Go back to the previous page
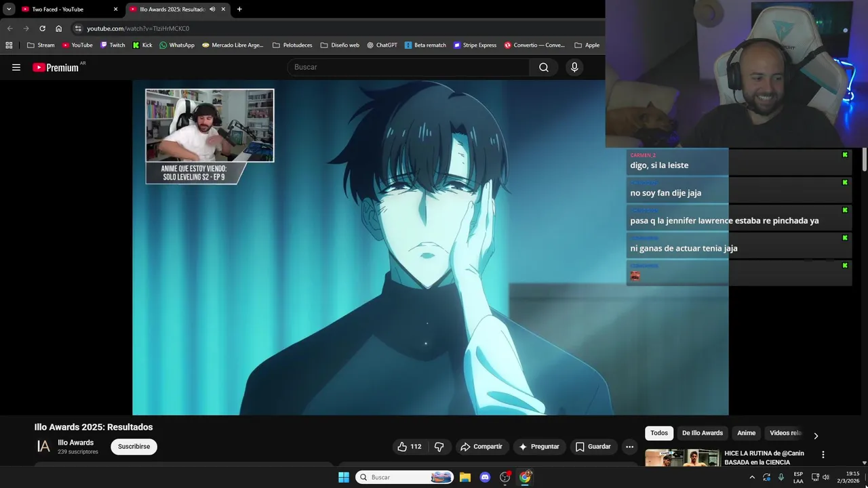868x488 pixels. point(9,28)
